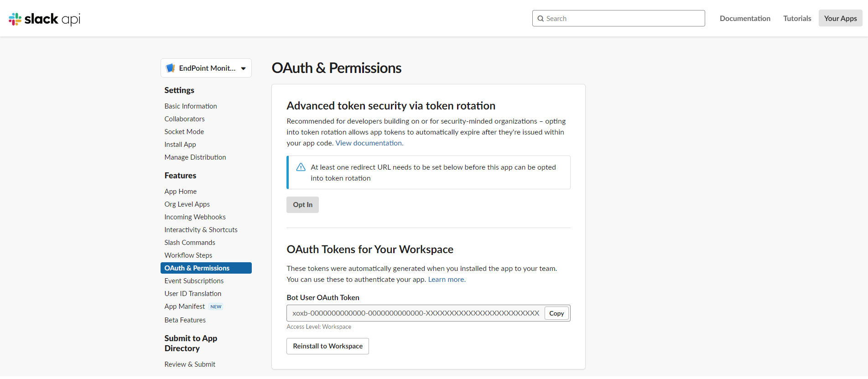Click the Slack API logo

(44, 19)
